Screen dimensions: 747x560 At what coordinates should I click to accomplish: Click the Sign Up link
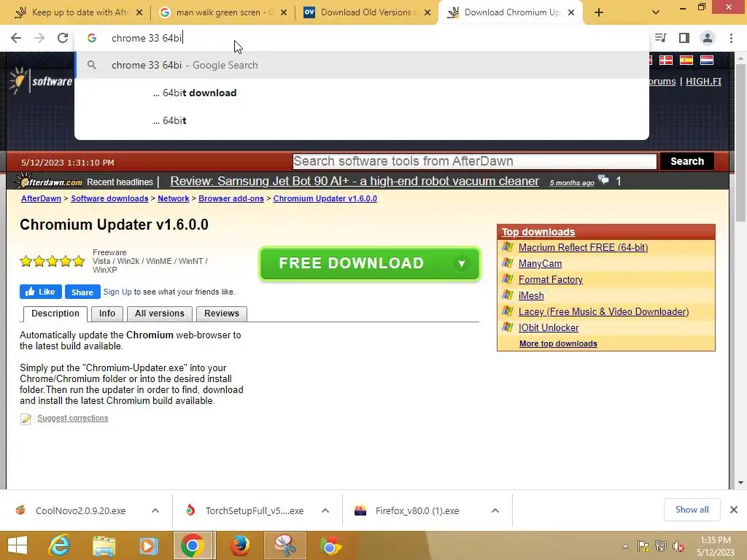click(x=117, y=292)
